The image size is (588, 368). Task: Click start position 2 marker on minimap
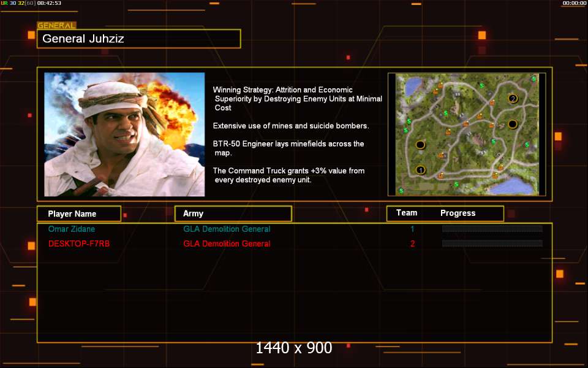[513, 99]
